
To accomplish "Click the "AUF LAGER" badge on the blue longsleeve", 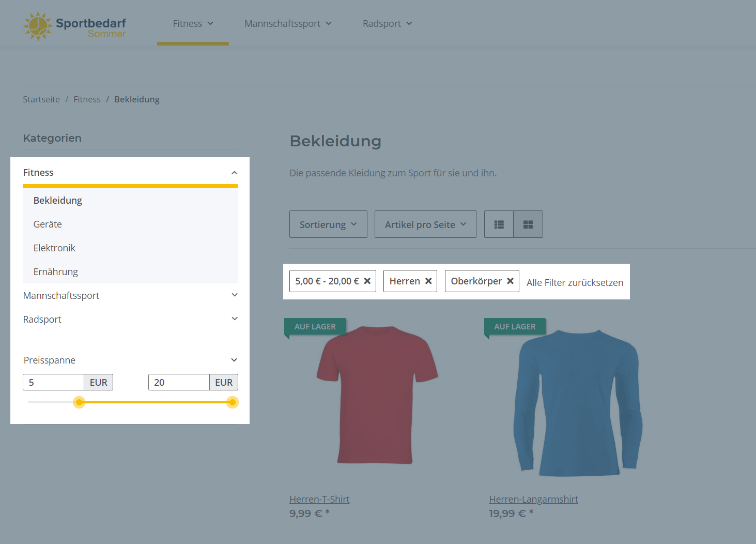I will pos(515,326).
